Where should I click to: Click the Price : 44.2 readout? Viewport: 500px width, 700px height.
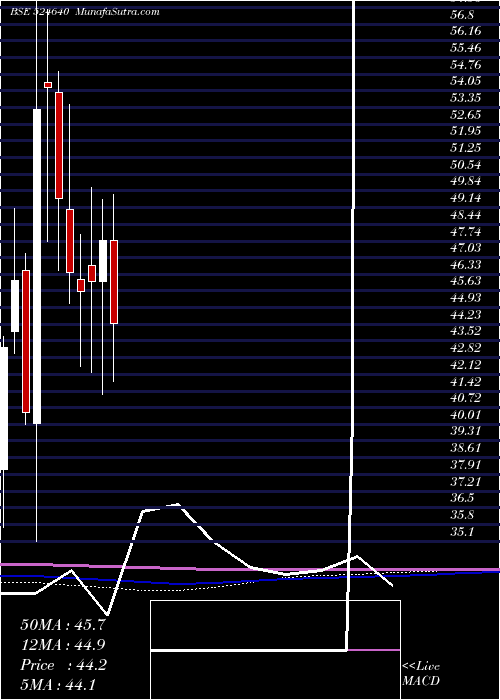point(63,665)
